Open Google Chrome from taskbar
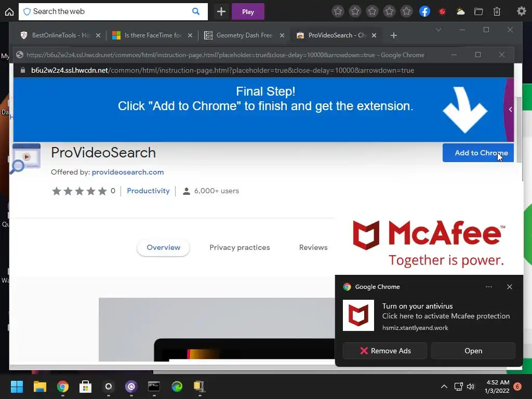The width and height of the screenshot is (532, 399). coord(63,386)
